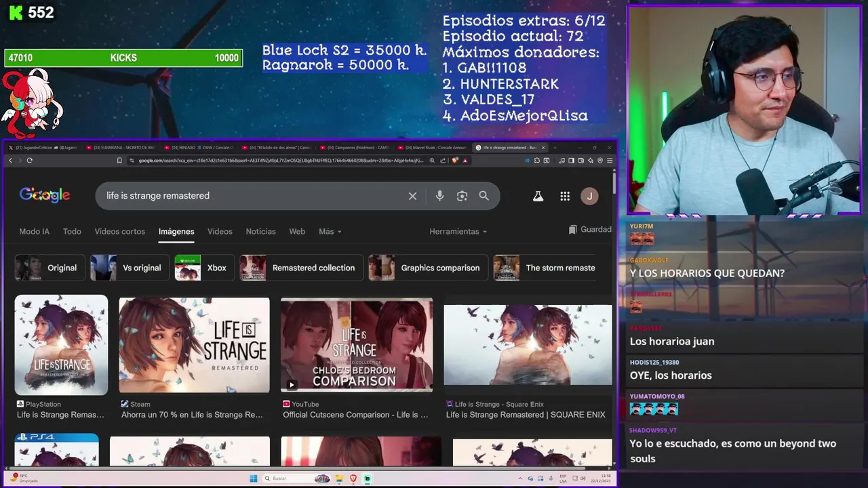
Task: Apply the Remastered collection chip
Action: pyautogui.click(x=301, y=268)
